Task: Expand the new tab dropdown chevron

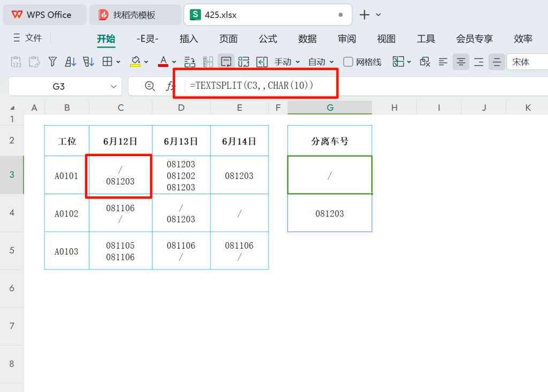Action: [x=378, y=14]
